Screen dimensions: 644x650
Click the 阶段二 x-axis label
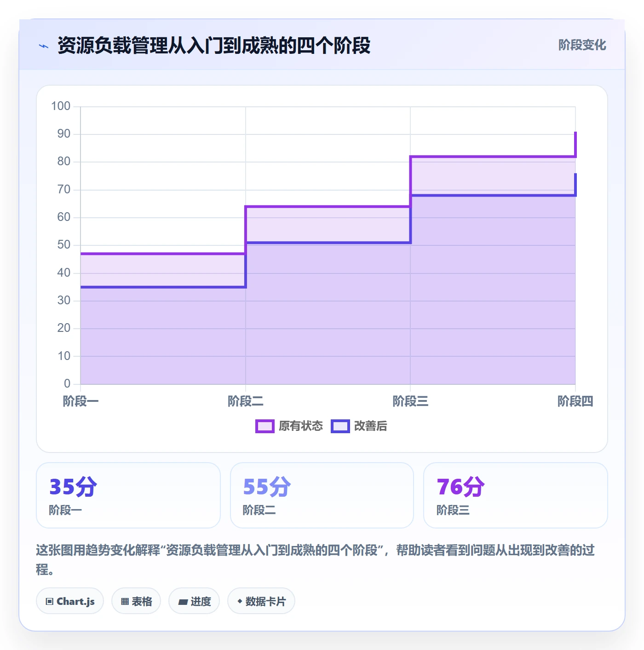[246, 401]
